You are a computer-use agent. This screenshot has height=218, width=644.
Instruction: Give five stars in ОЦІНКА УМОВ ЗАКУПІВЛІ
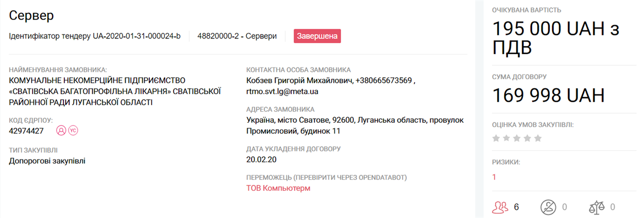(x=538, y=138)
